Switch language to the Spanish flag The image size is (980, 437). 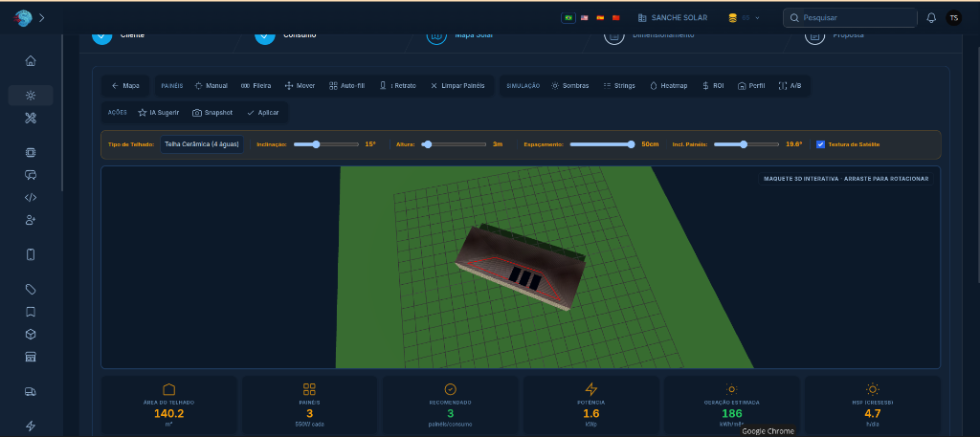[x=600, y=18]
